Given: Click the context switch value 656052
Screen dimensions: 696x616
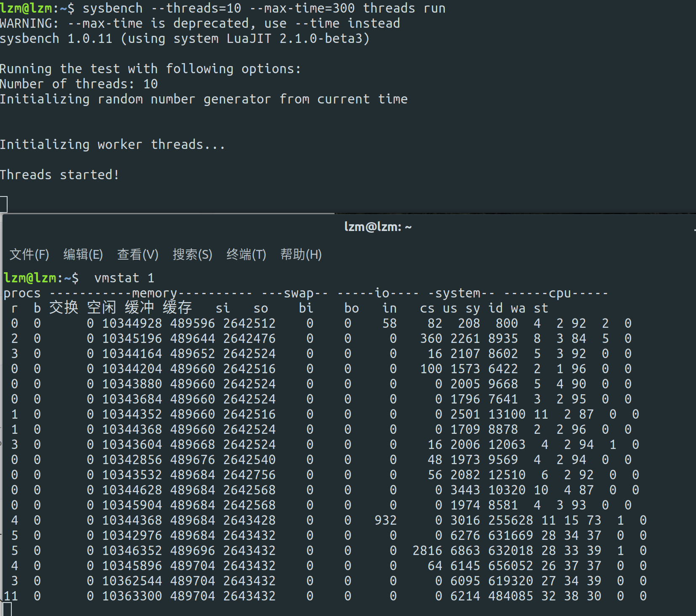Looking at the screenshot, I should point(511,566).
